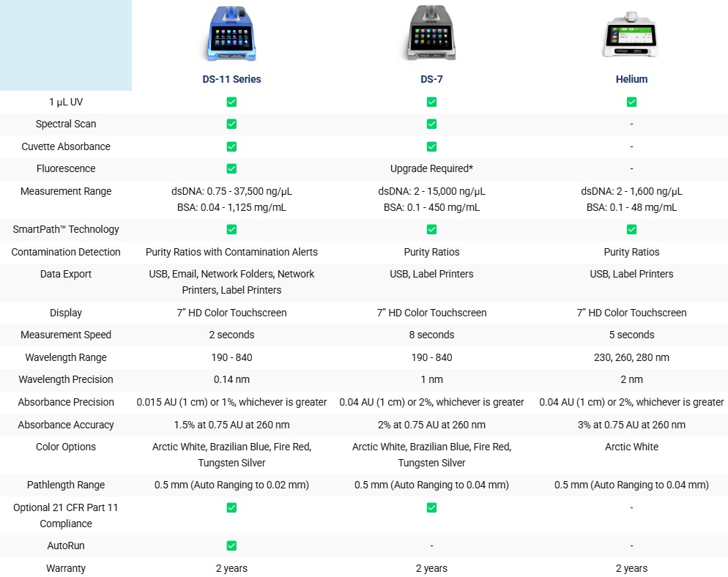Select 'dsDNA: 2 - 15,000 ng/µL' measurement range

coord(431,191)
